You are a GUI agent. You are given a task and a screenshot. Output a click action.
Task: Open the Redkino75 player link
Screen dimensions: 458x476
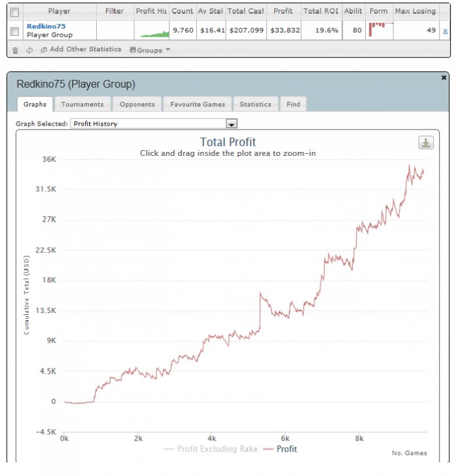click(x=46, y=26)
